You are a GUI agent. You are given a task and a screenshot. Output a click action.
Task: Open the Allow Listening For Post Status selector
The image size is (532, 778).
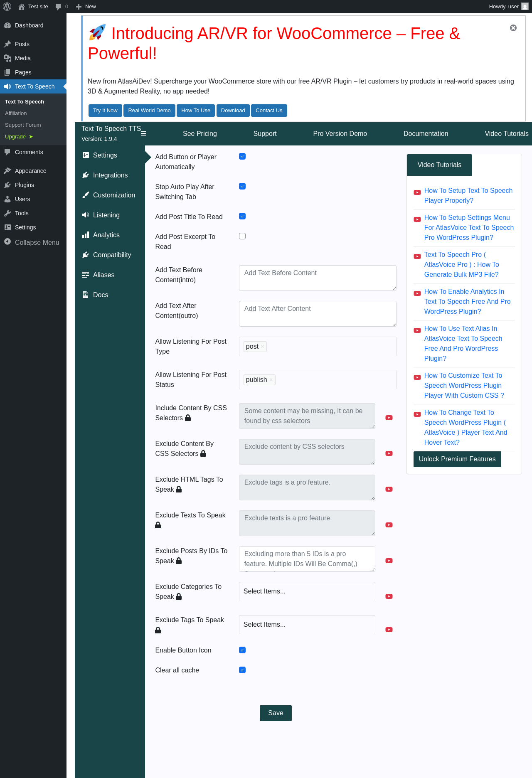[x=318, y=379]
